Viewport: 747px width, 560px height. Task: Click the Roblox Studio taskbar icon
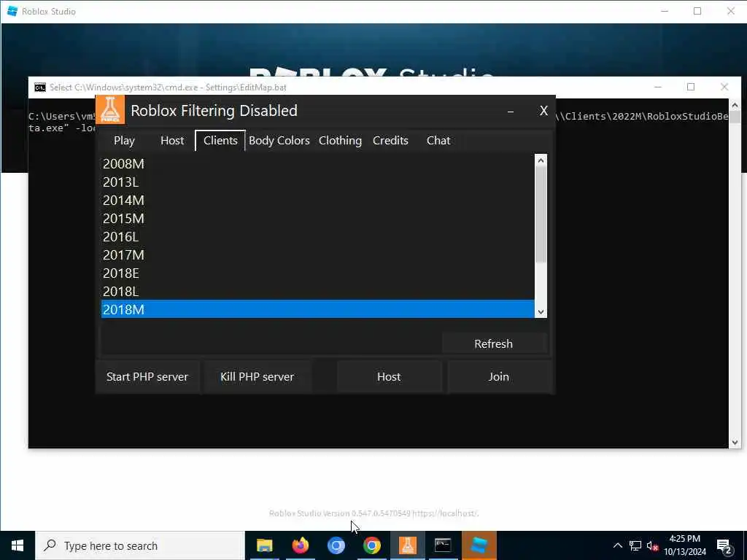[x=479, y=545]
